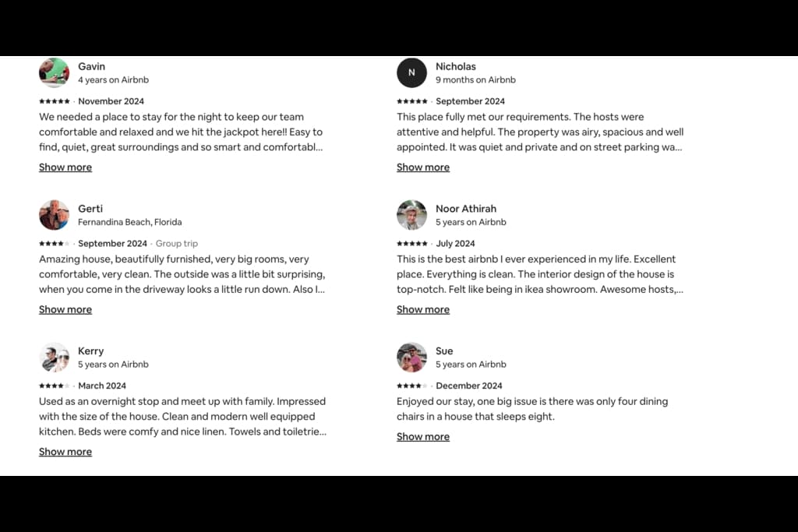Open Sue's profile photo
Image resolution: width=798 pixels, height=532 pixels.
tap(411, 357)
